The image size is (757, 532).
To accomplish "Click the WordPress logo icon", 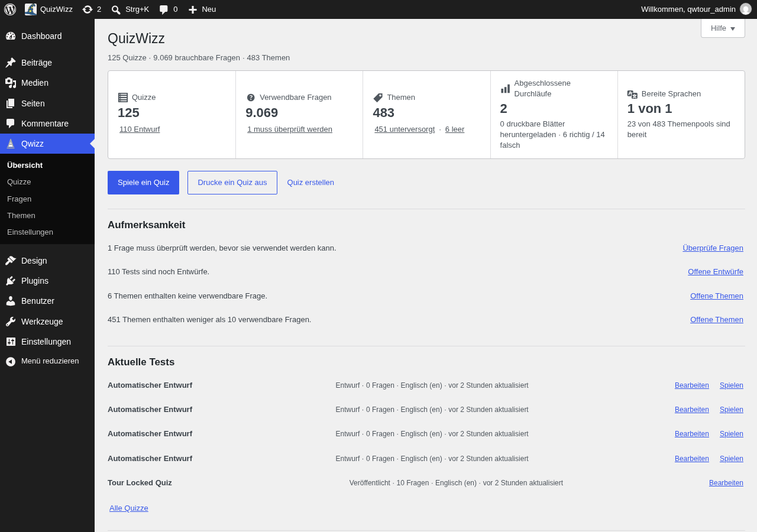I will click(10, 9).
